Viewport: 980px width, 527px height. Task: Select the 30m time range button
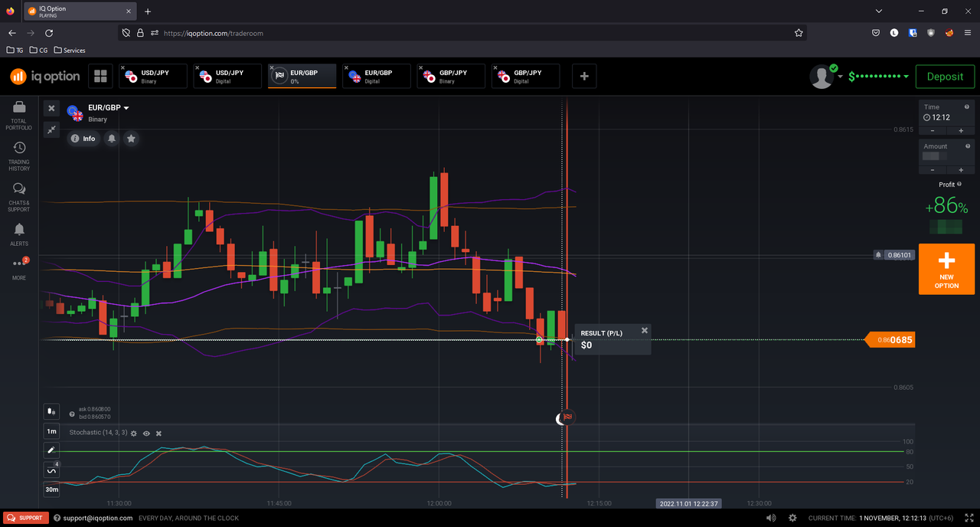[x=51, y=489]
